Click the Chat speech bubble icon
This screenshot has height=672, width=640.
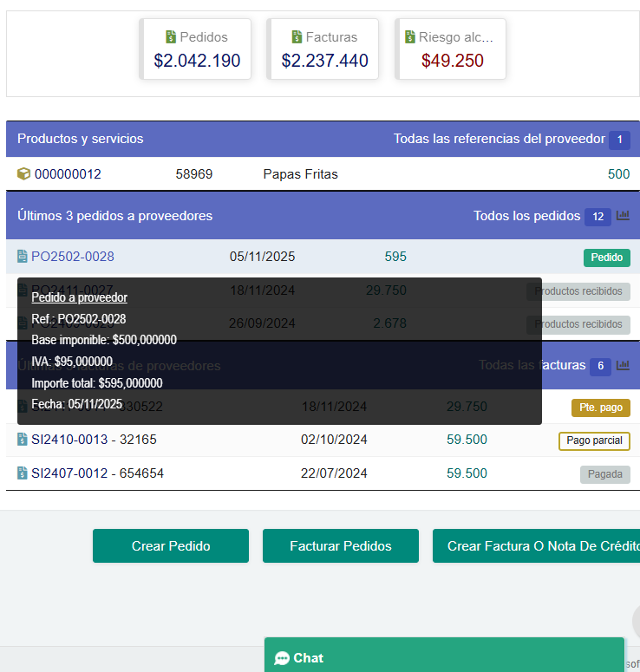point(282,658)
